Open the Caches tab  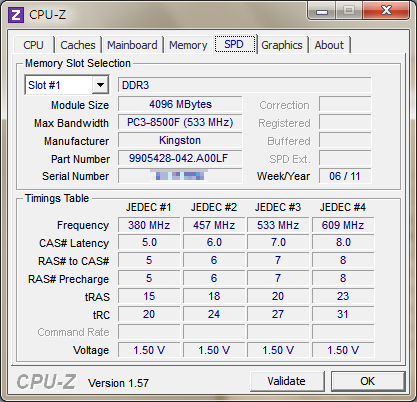click(x=78, y=45)
